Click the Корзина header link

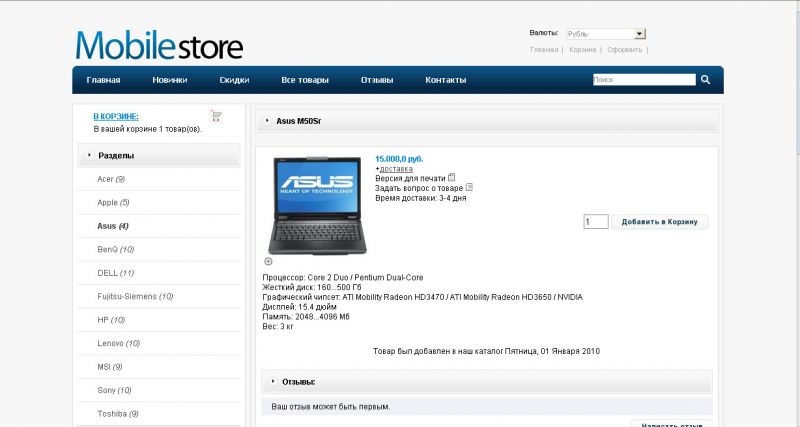coord(583,50)
